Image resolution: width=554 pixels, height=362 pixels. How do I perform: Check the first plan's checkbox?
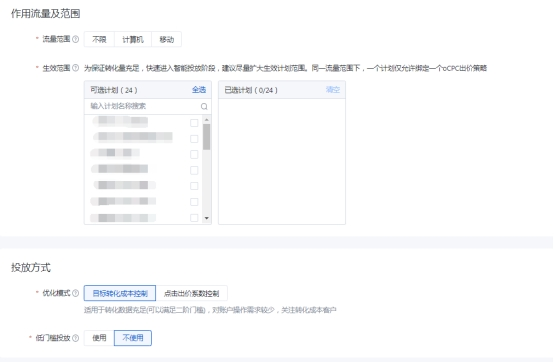[x=194, y=123]
